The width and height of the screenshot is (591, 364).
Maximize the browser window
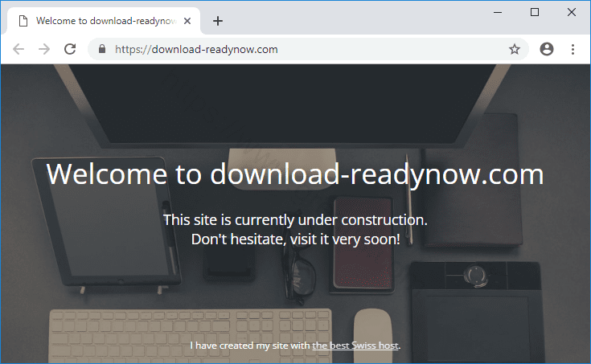click(x=535, y=12)
